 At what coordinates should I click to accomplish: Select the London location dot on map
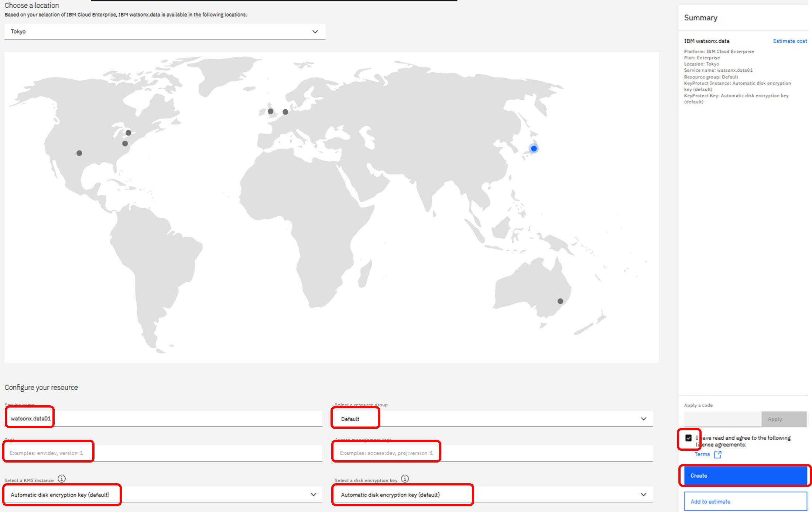pyautogui.click(x=271, y=111)
